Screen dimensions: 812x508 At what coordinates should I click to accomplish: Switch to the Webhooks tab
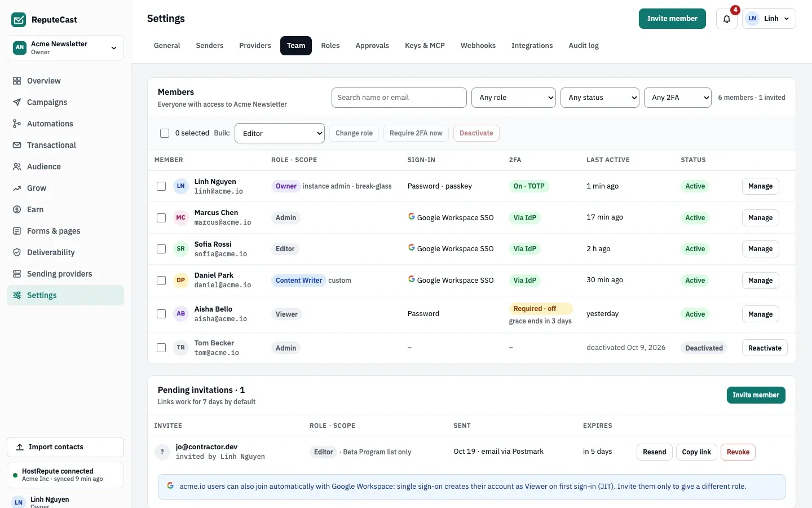pos(478,46)
